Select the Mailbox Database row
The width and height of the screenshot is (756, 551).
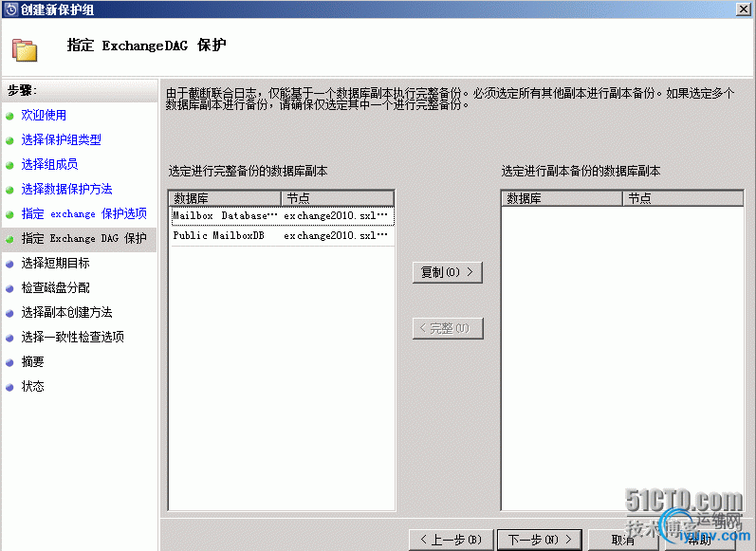click(282, 215)
